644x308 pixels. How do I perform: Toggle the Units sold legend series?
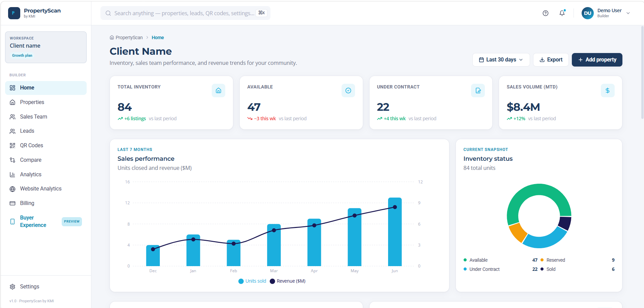click(252, 281)
